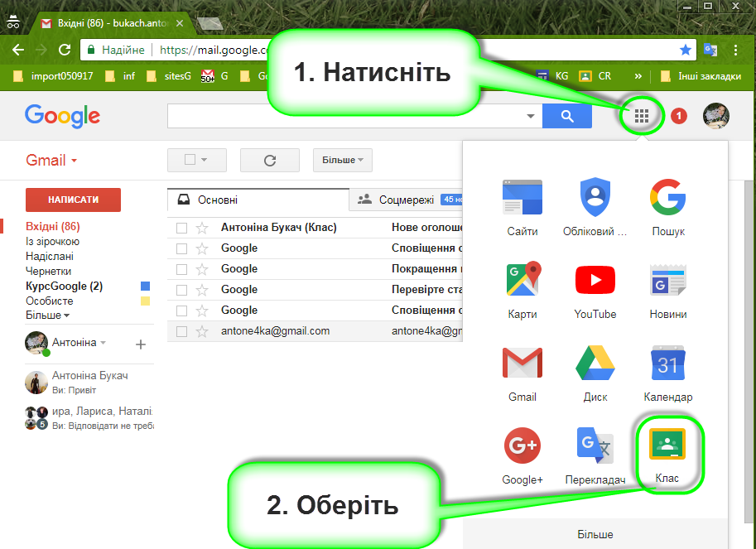Open Новини (News) app
The height and width of the screenshot is (549, 756).
tap(667, 291)
